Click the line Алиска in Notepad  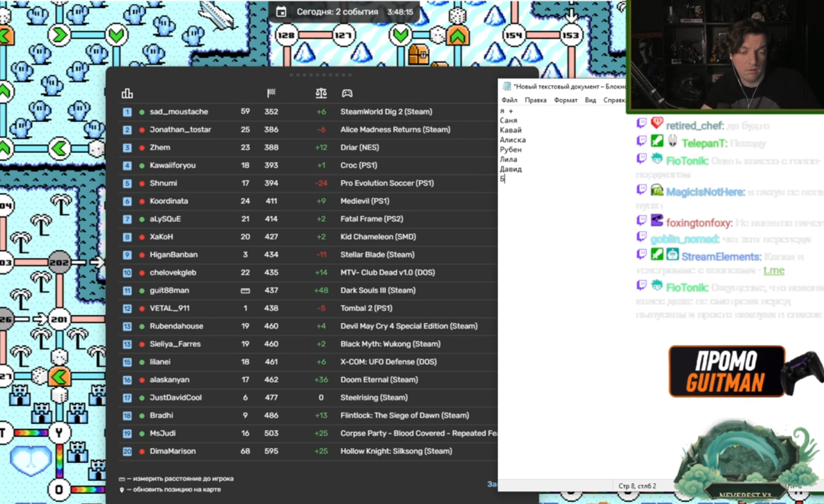512,140
